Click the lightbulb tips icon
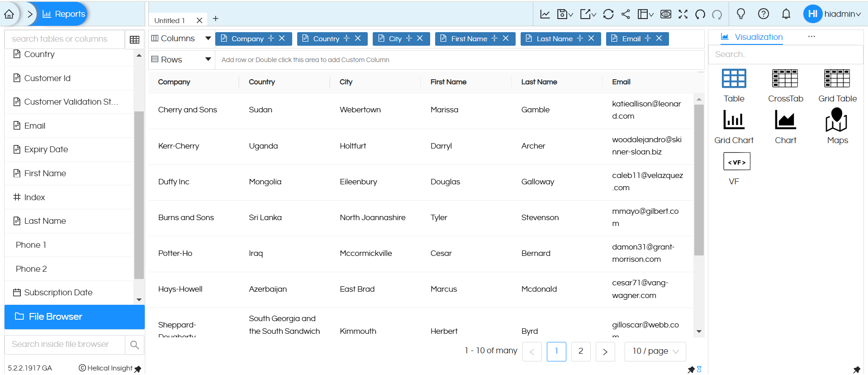This screenshot has width=868, height=375. pyautogui.click(x=741, y=14)
